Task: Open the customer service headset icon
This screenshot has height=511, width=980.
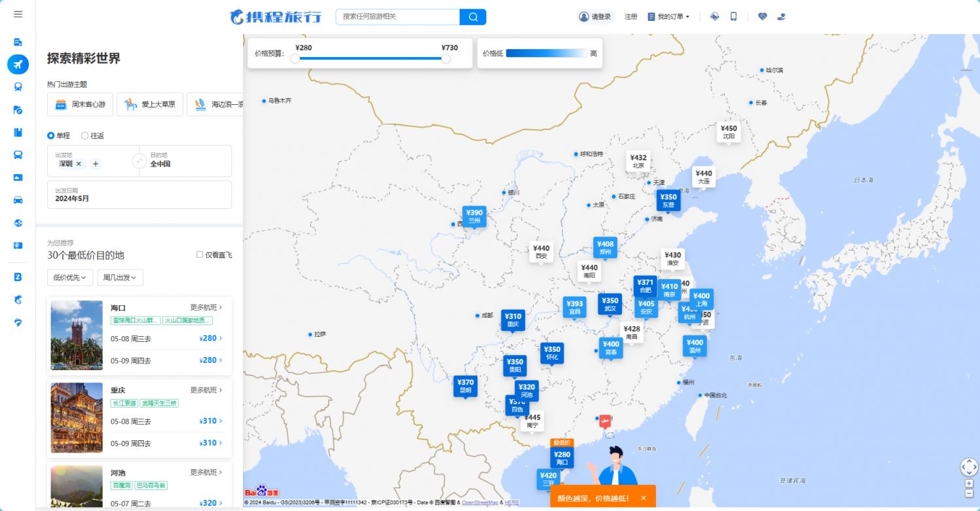Action: click(714, 16)
